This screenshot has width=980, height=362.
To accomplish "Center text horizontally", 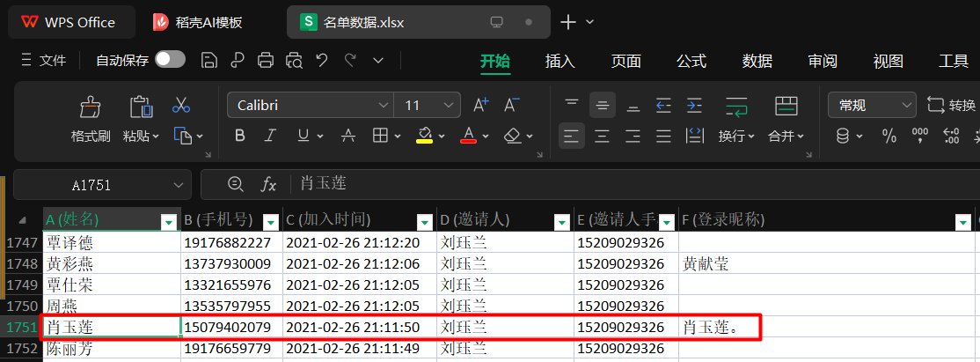I will coord(603,136).
